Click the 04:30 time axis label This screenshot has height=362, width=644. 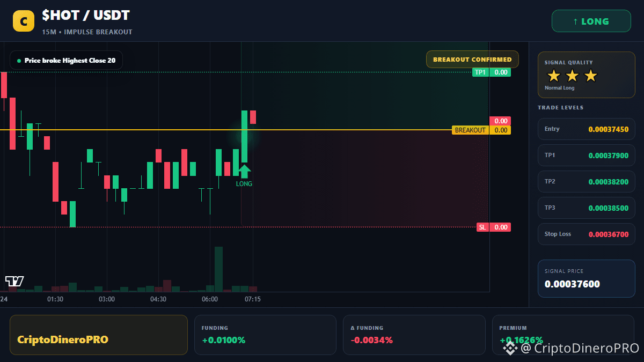(158, 299)
